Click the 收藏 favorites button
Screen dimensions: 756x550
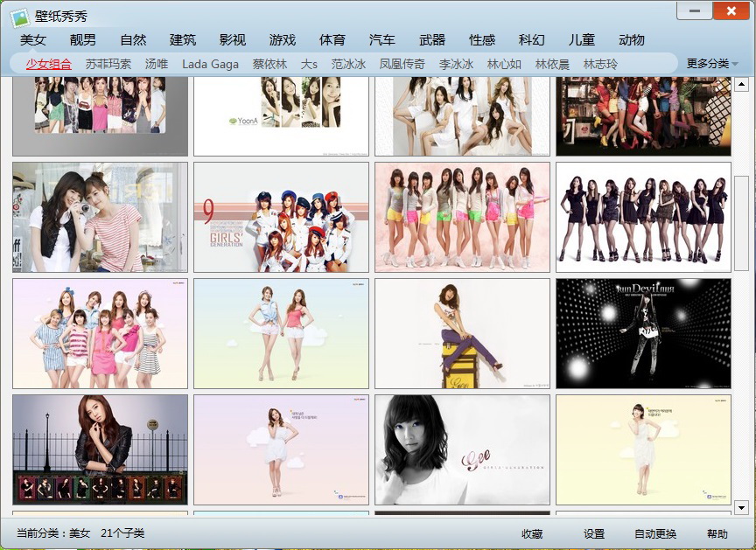click(532, 533)
